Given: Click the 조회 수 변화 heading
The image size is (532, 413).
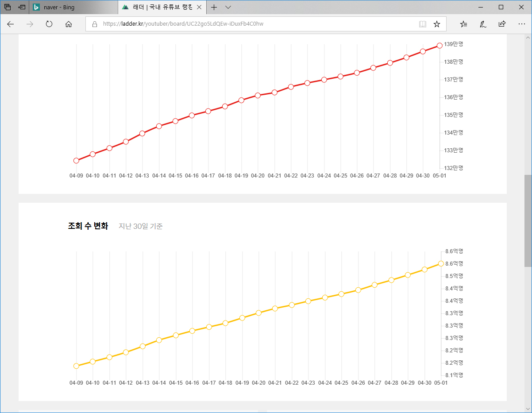Looking at the screenshot, I should [88, 226].
